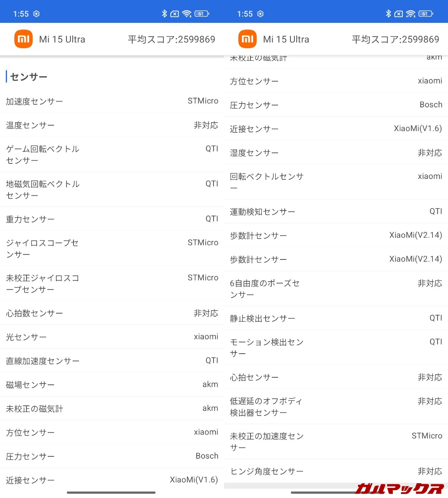
Task: Tap the 平均スコア text on the left screen
Action: coord(171,39)
